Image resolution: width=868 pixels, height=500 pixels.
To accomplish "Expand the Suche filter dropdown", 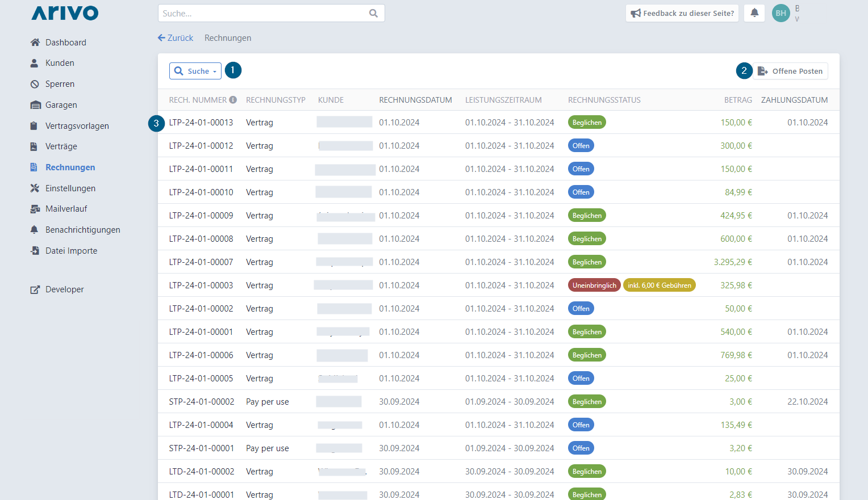I will (195, 71).
